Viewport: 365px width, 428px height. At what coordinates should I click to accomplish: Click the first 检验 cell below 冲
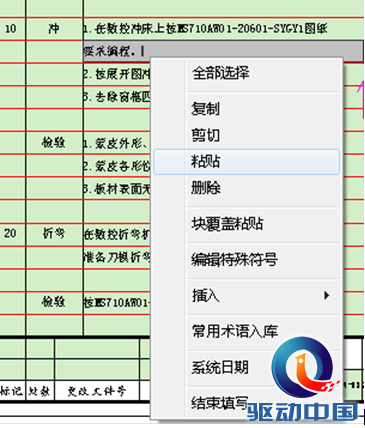point(54,143)
